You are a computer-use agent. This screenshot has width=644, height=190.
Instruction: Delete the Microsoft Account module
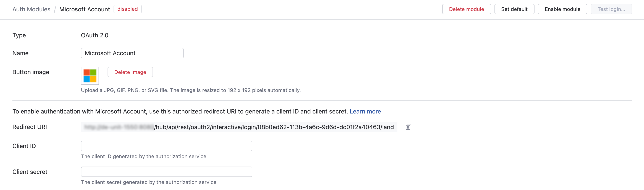pos(466,9)
